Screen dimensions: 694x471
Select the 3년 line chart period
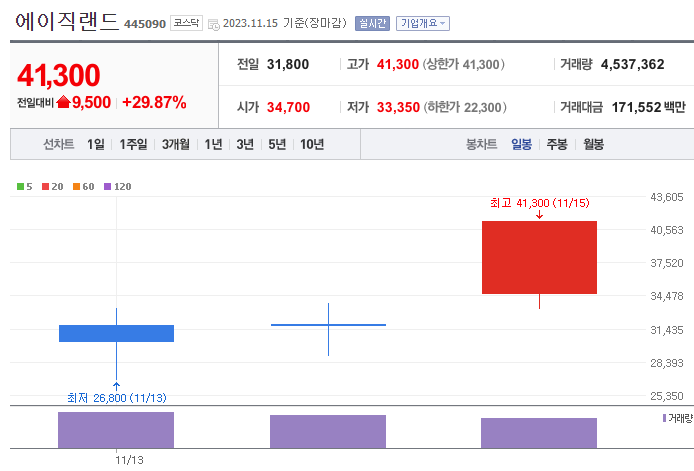tap(245, 144)
